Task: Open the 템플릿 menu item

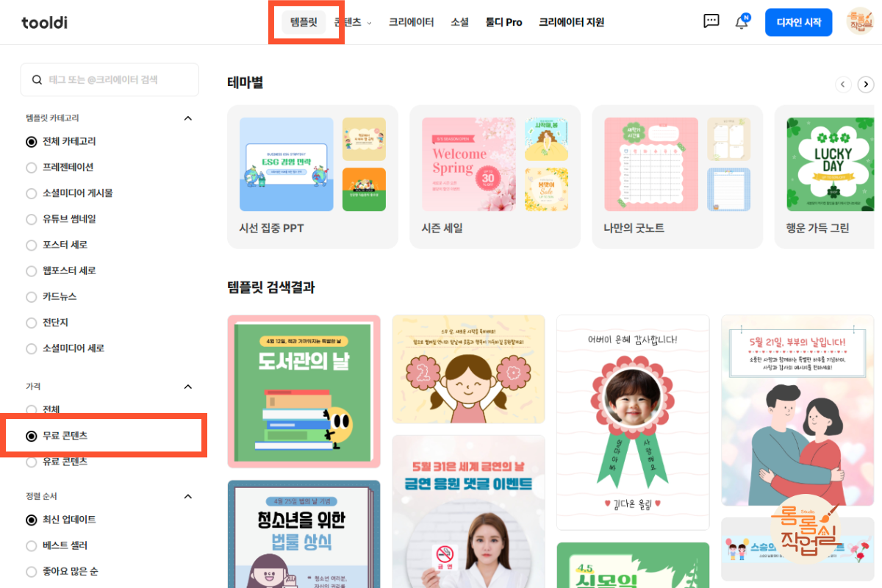Action: coord(306,22)
